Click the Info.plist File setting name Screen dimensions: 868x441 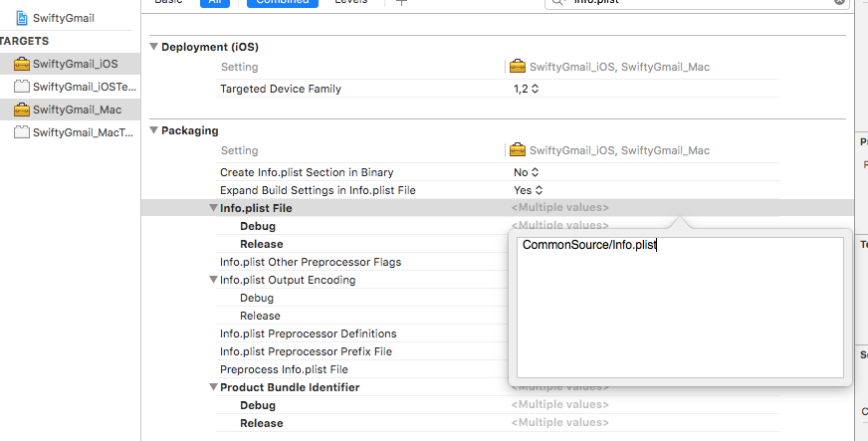(x=256, y=208)
